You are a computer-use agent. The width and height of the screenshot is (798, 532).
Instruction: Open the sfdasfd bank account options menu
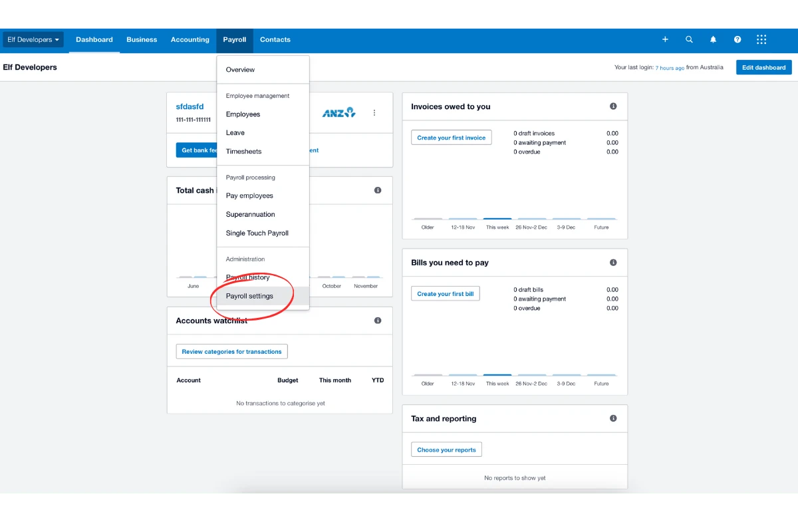coord(374,113)
